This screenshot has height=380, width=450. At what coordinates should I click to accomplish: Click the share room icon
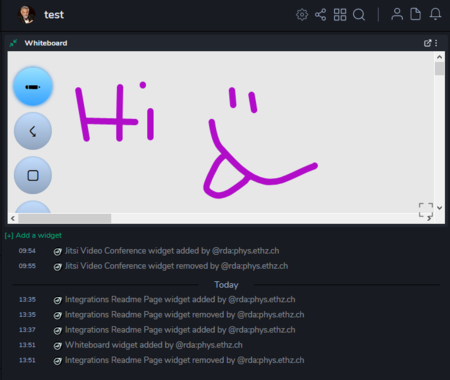[321, 15]
